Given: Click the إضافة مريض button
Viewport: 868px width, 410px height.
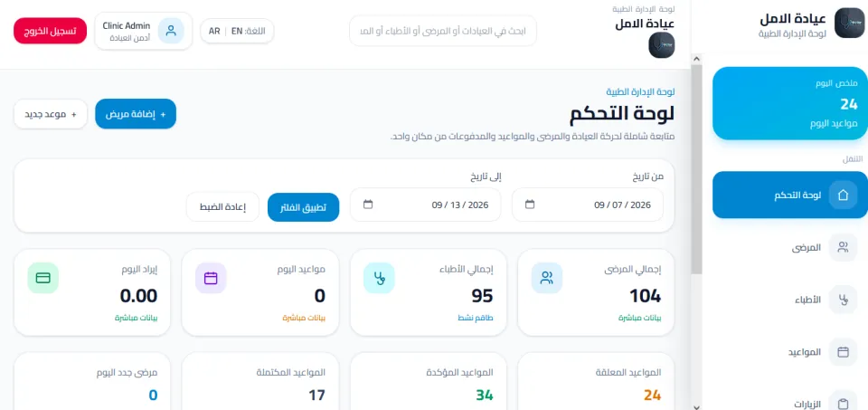Looking at the screenshot, I should (136, 114).
